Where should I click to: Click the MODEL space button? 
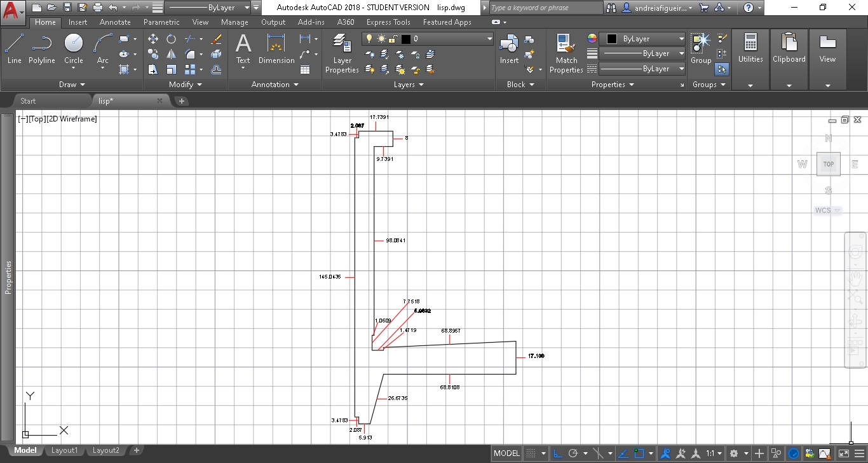tap(506, 453)
